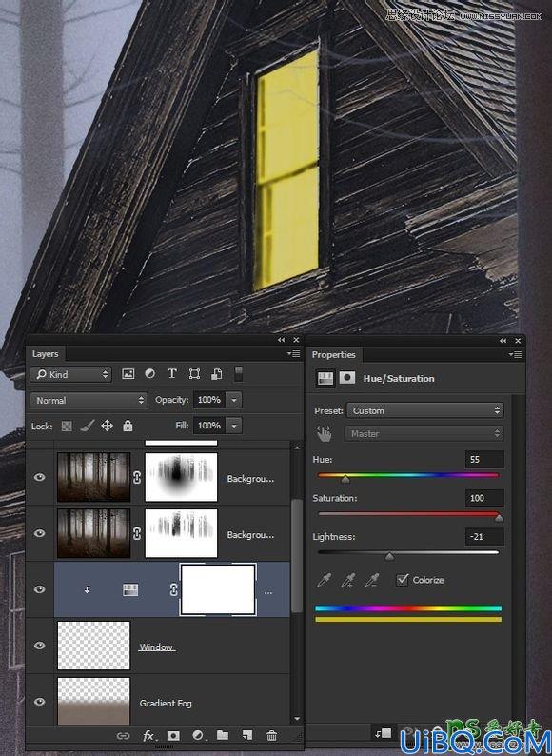Click the Saturation slider handle
Image resolution: width=552 pixels, height=756 pixels.
click(499, 517)
